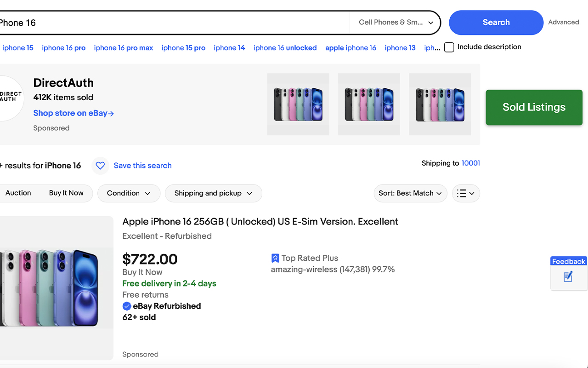The width and height of the screenshot is (588, 368).
Task: Open the list view options dropdown
Action: [466, 193]
